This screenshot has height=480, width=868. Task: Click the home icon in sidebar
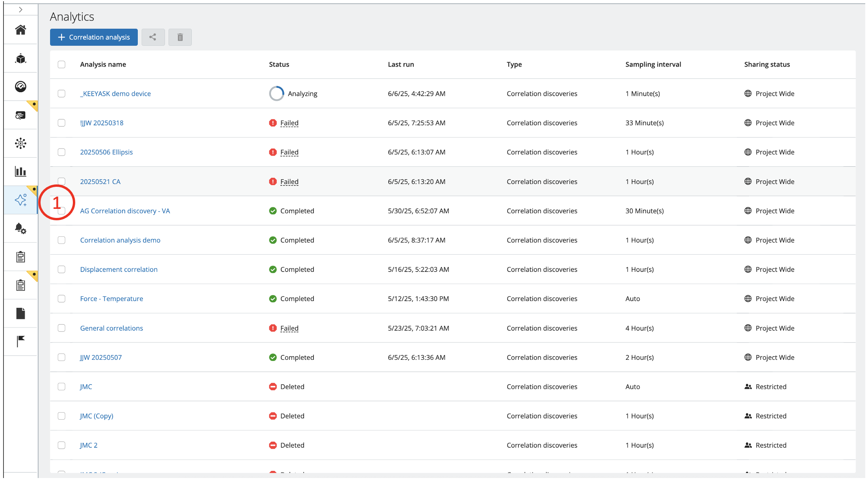(20, 30)
